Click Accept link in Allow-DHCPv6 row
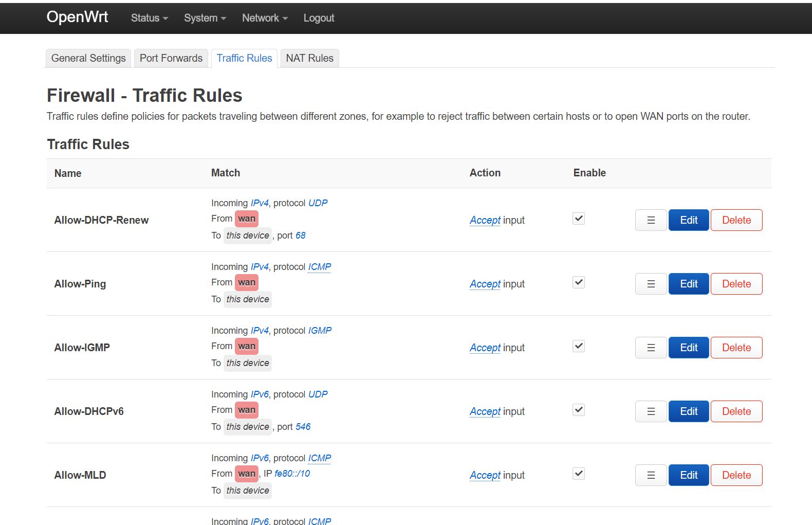This screenshot has height=525, width=812. (485, 411)
